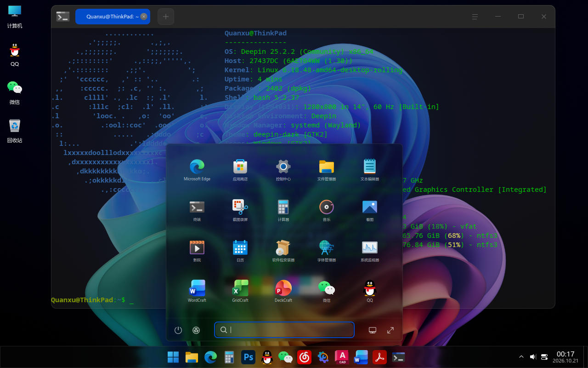Expand the system tray hidden icons chevron
588x368 pixels.
click(521, 356)
